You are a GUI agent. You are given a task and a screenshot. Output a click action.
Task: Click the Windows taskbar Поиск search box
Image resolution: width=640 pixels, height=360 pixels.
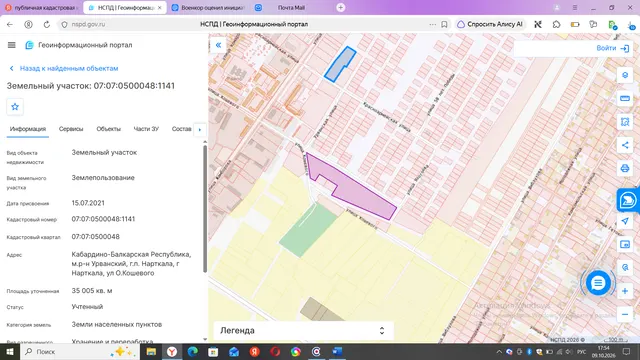point(80,351)
